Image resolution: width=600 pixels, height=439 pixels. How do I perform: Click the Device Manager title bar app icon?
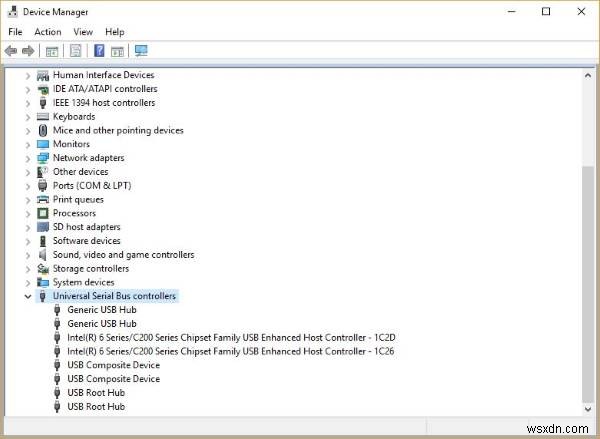[13, 12]
